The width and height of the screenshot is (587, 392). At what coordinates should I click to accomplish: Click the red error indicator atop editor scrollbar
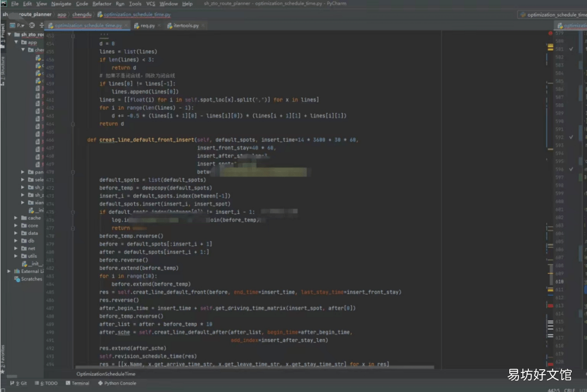click(x=550, y=33)
